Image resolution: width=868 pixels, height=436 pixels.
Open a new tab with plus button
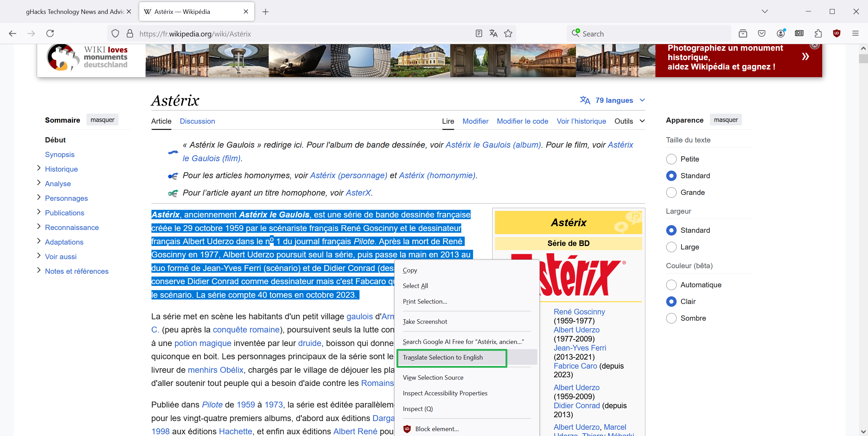coord(265,12)
